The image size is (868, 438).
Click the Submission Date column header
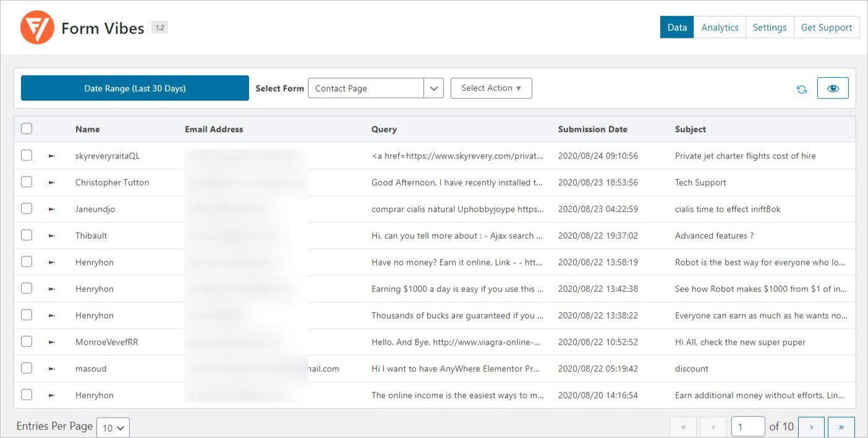coord(592,129)
